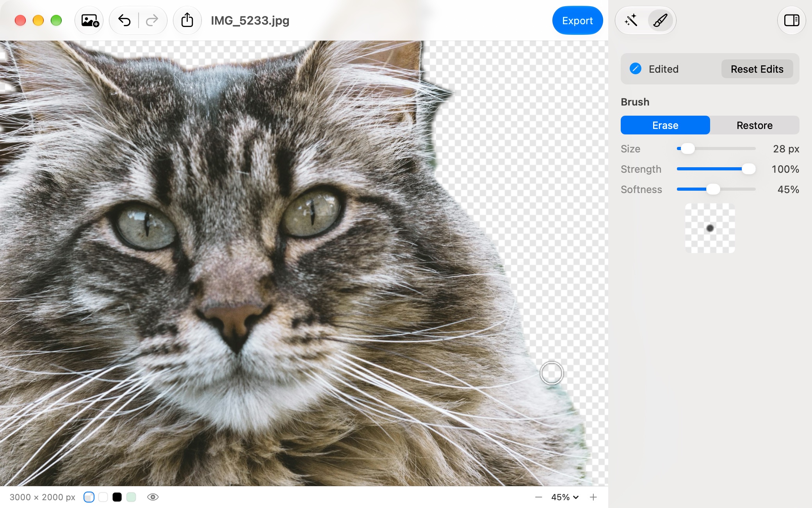
Task: Redo the last edit
Action: [152, 20]
